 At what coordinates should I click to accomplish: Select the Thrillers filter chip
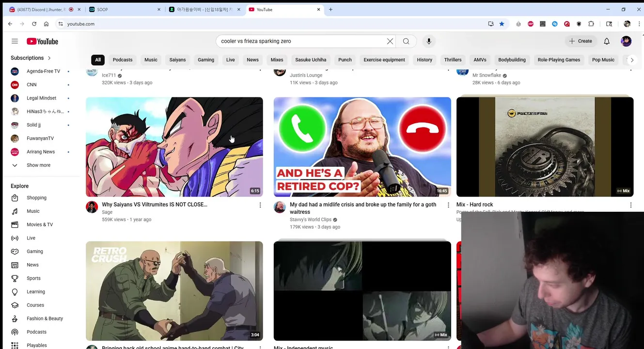pyautogui.click(x=453, y=60)
